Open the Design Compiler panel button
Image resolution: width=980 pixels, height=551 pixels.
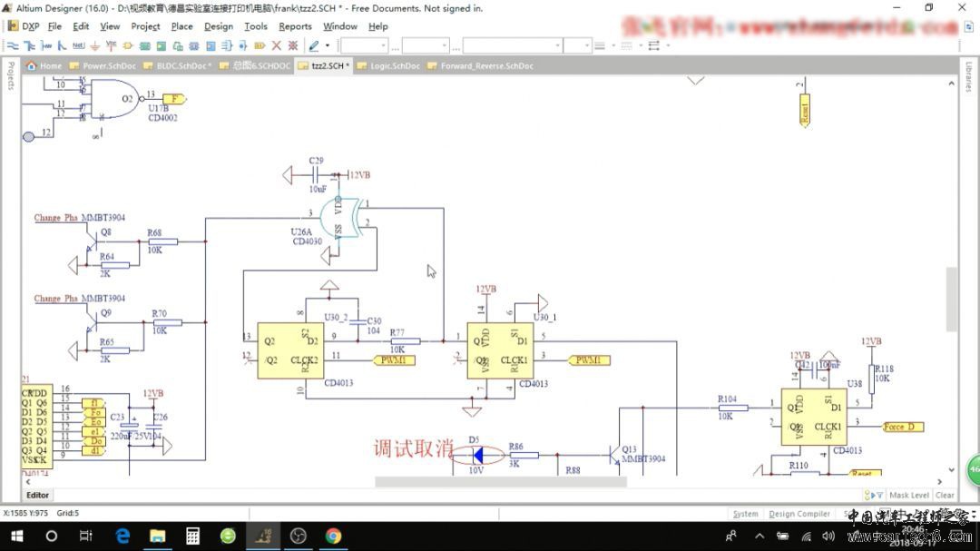coord(799,514)
